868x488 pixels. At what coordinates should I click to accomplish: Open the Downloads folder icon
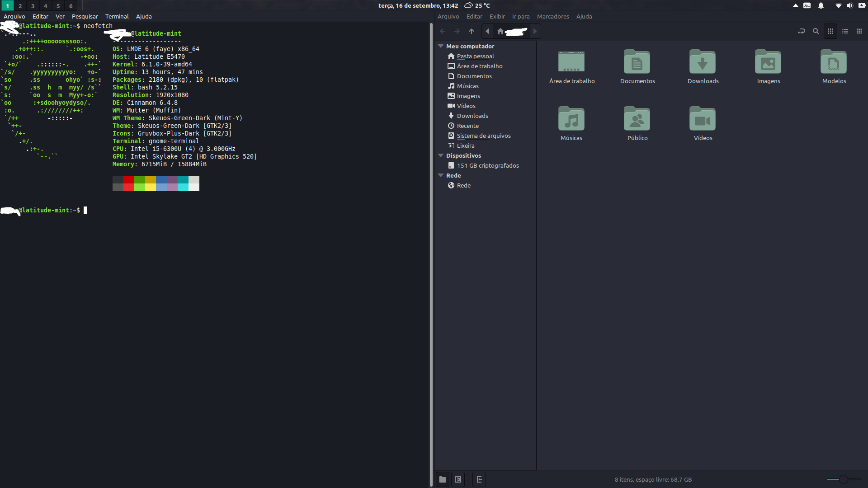pyautogui.click(x=703, y=62)
